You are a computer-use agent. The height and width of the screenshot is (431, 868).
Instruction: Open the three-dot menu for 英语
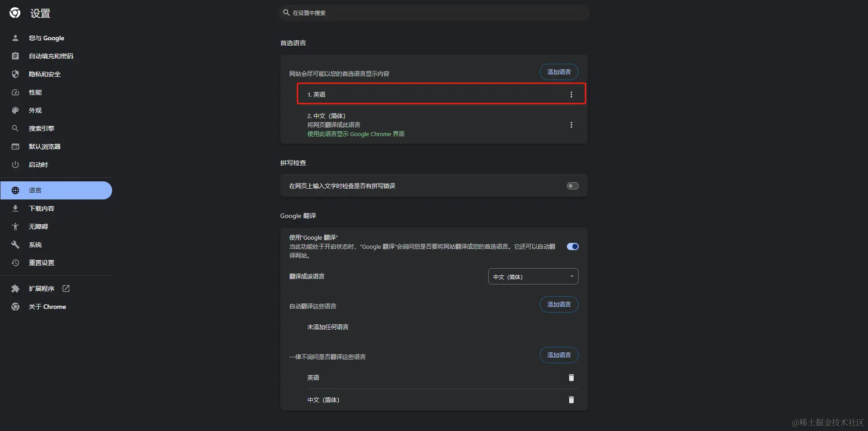coord(571,95)
